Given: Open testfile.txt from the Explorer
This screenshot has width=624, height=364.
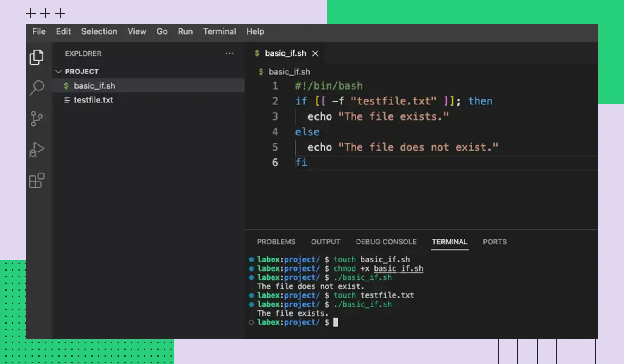Looking at the screenshot, I should click(x=93, y=100).
